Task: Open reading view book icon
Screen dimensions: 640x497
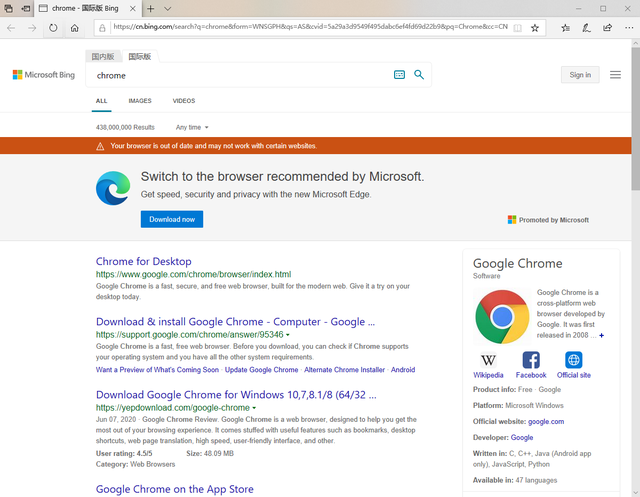Action: [x=517, y=28]
